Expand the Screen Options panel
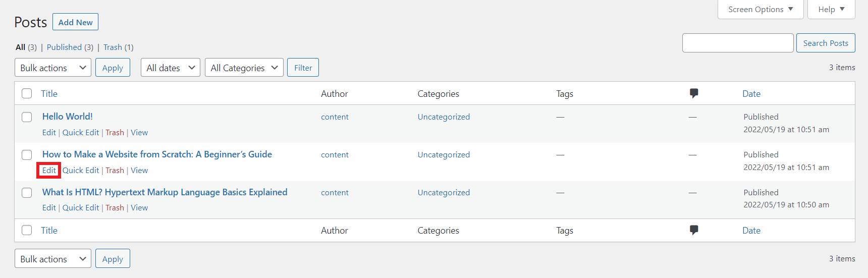The image size is (868, 278). click(x=760, y=9)
